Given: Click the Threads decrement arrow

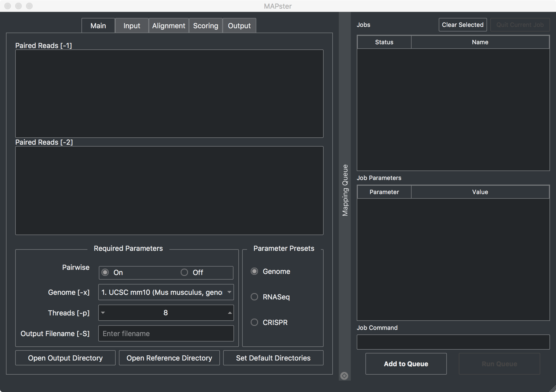Looking at the screenshot, I should (103, 313).
